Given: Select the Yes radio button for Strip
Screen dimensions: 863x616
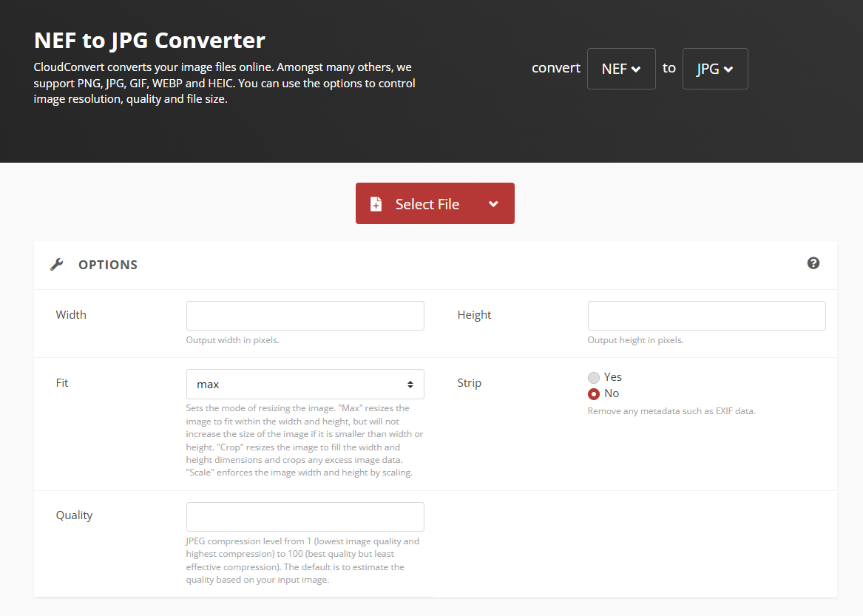Looking at the screenshot, I should (593, 377).
